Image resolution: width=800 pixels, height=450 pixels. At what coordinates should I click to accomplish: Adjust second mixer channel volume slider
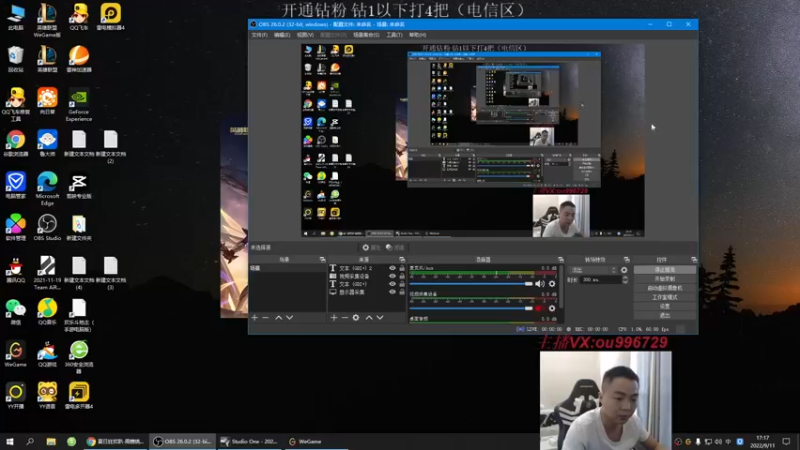coord(471,308)
